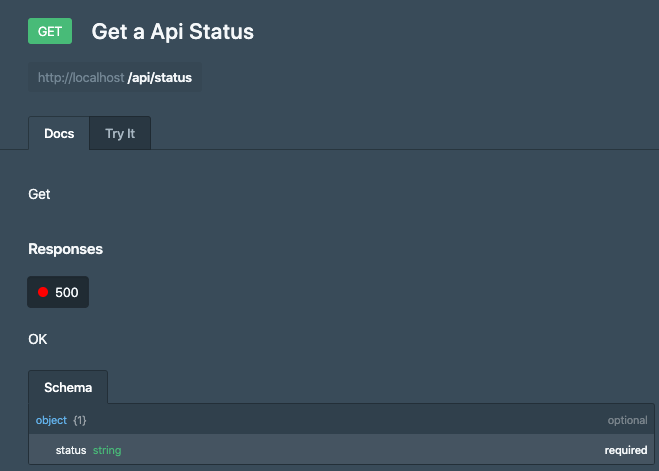The height and width of the screenshot is (471, 659).
Task: Click the Get a Api Status heading
Action: (x=173, y=32)
